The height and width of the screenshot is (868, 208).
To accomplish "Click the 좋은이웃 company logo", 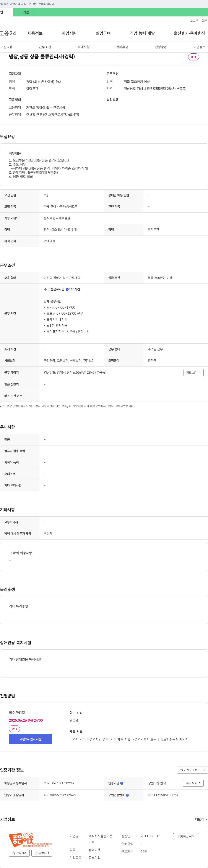I will (x=30, y=840).
